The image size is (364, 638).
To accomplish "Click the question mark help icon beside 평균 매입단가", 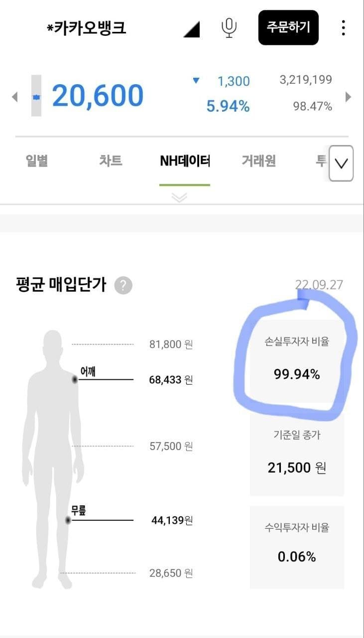I will (123, 286).
